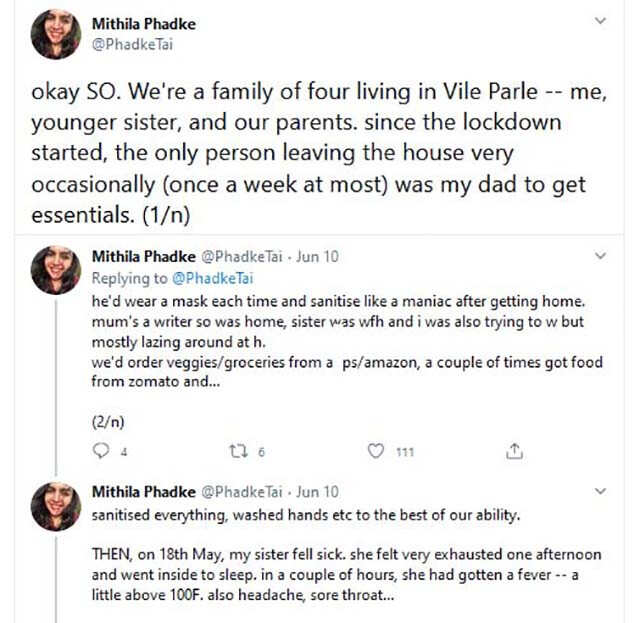640x623 pixels.
Task: Open @PhadkeTai handle under the top name
Action: (133, 44)
